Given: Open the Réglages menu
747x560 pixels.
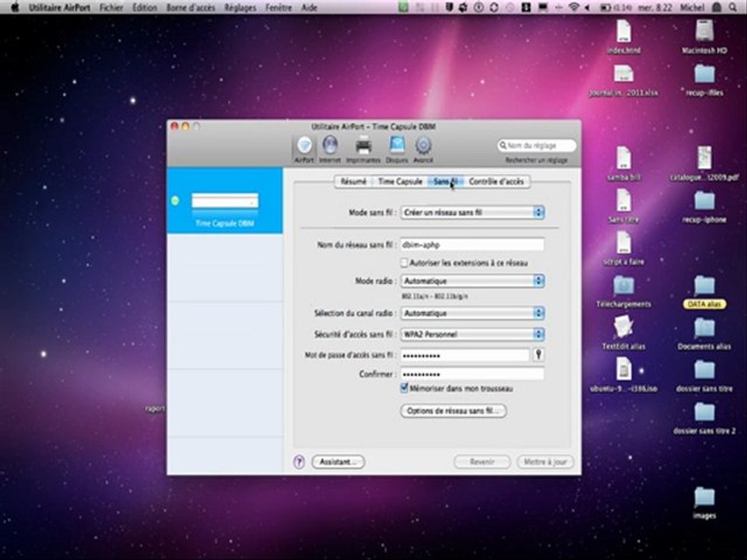Looking at the screenshot, I should click(x=240, y=7).
